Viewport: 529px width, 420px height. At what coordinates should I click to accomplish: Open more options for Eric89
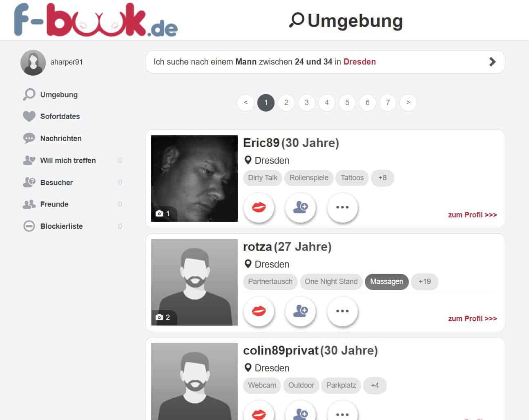[342, 208]
